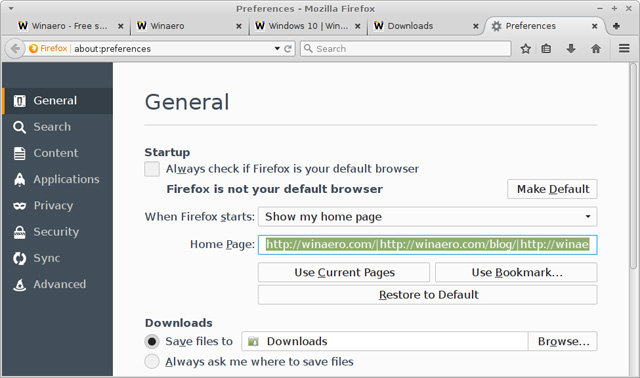Click the Restore to Default button
640x378 pixels.
coord(427,295)
